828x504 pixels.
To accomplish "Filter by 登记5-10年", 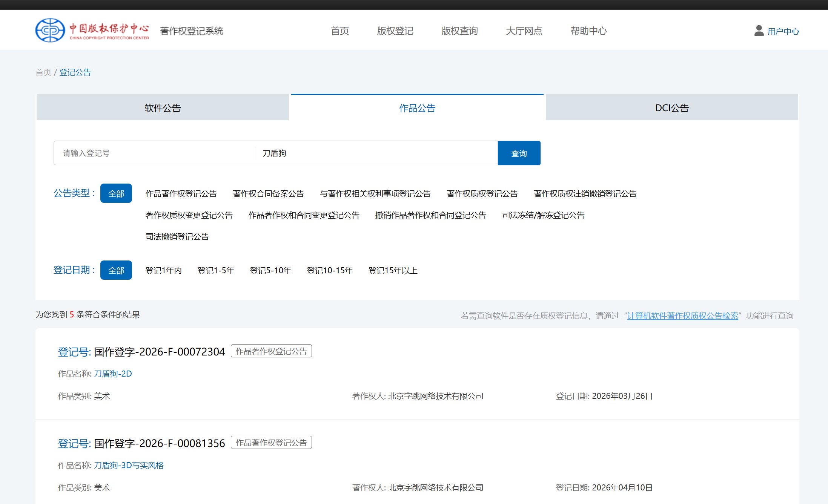I will 271,270.
